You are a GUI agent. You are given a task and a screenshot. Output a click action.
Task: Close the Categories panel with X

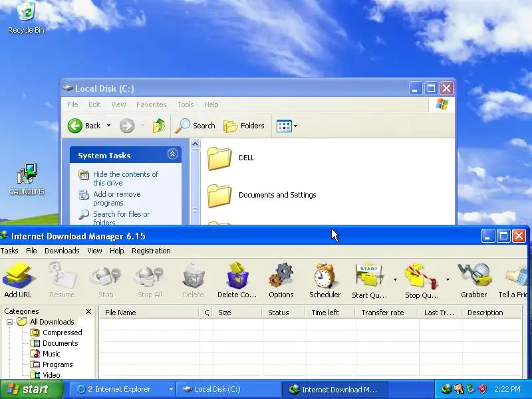88,311
